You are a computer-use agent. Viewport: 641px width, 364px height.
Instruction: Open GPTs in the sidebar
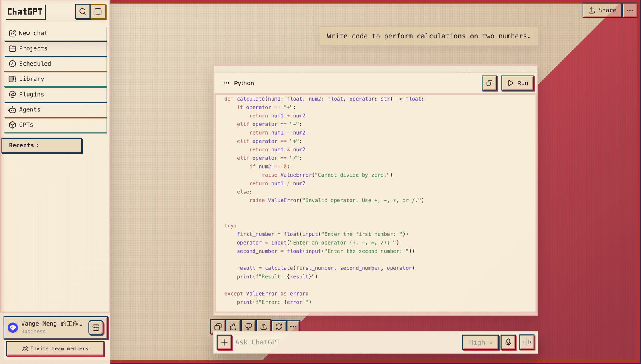pyautogui.click(x=55, y=125)
